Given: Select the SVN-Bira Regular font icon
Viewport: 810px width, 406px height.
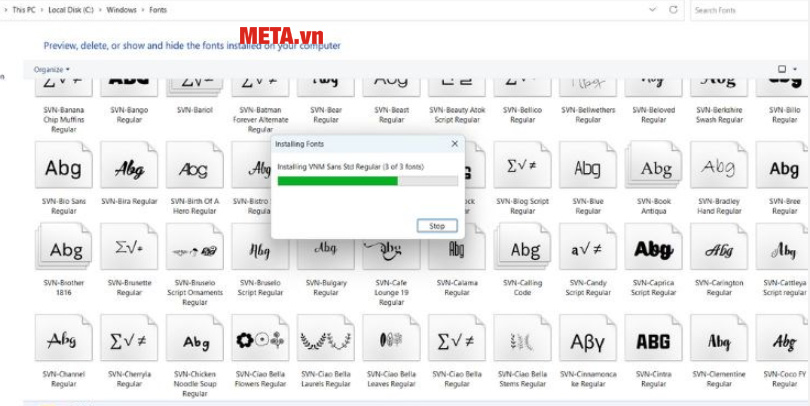Looking at the screenshot, I should pos(129,165).
